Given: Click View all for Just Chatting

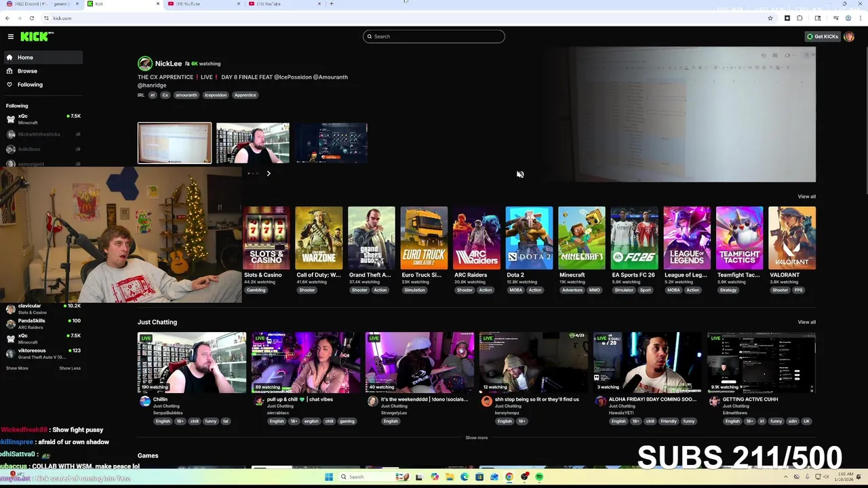Looking at the screenshot, I should pos(806,322).
